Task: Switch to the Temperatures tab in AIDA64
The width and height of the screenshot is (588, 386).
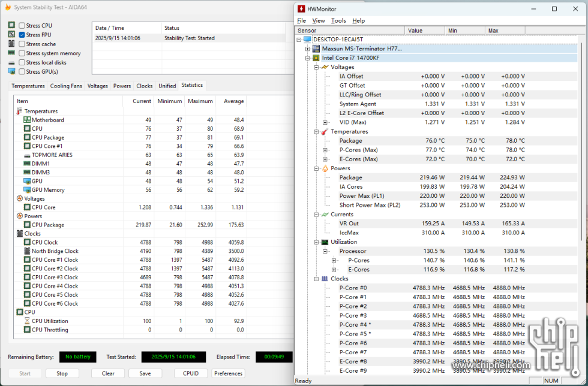Action: click(x=28, y=86)
